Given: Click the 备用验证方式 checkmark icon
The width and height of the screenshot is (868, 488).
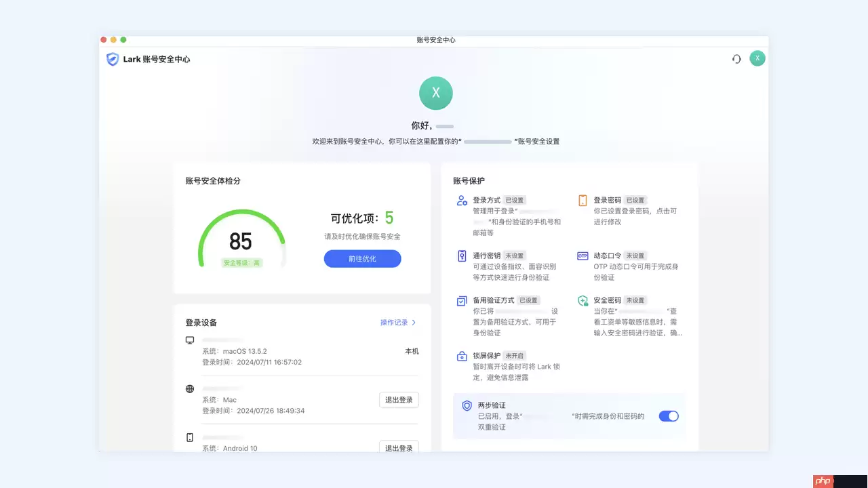Looking at the screenshot, I should [x=462, y=300].
